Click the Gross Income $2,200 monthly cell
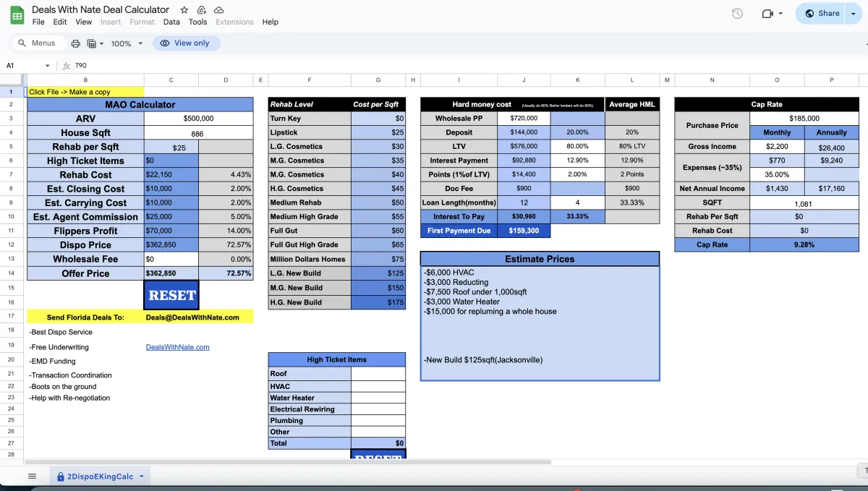Image resolution: width=868 pixels, height=491 pixels. click(x=777, y=147)
